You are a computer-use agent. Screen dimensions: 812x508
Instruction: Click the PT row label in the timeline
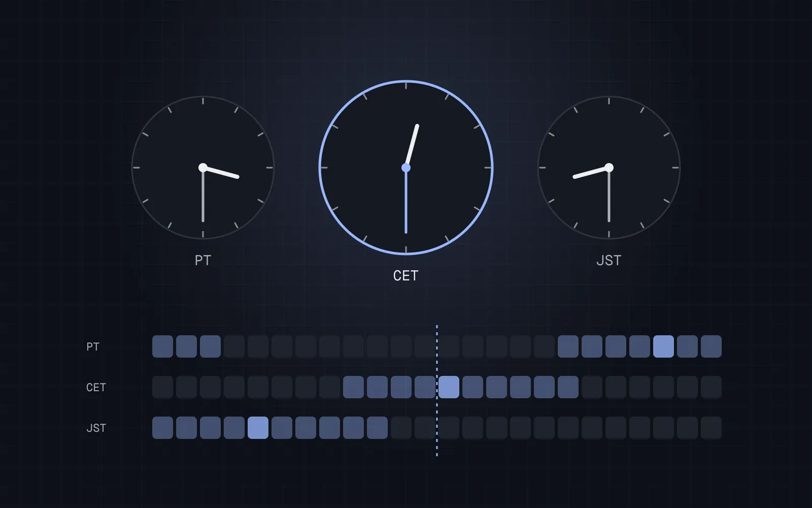pyautogui.click(x=93, y=346)
